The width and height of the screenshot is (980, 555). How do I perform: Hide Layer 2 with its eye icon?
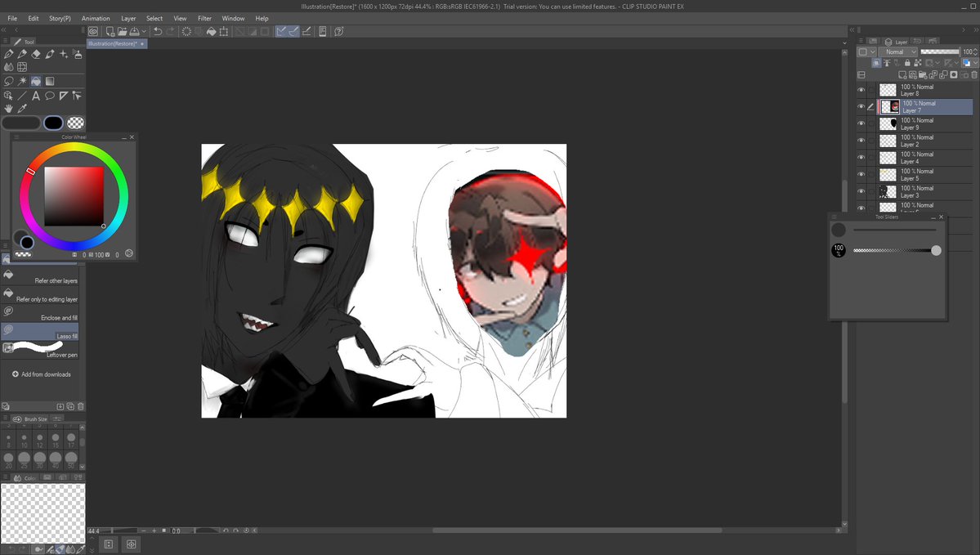click(x=861, y=141)
